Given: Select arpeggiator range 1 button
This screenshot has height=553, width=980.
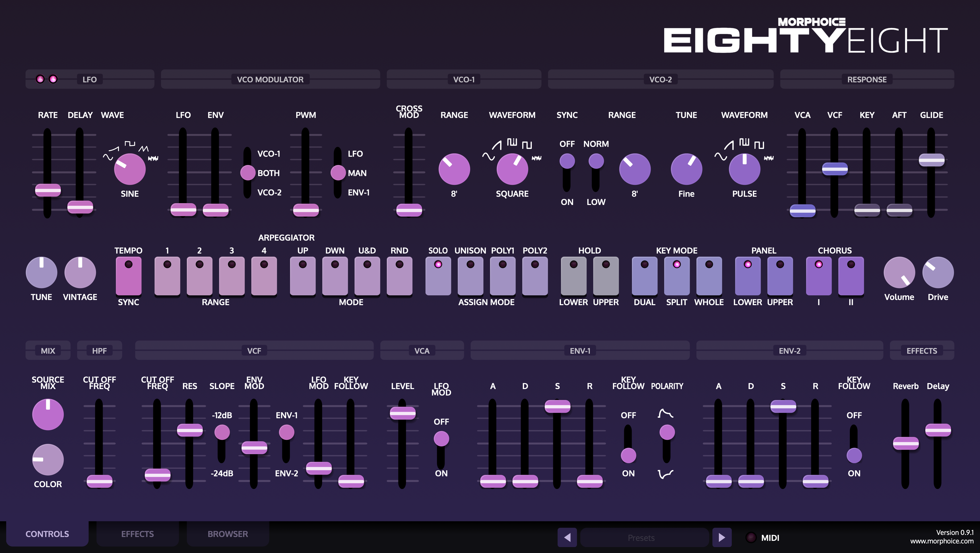Looking at the screenshot, I should coord(167,276).
